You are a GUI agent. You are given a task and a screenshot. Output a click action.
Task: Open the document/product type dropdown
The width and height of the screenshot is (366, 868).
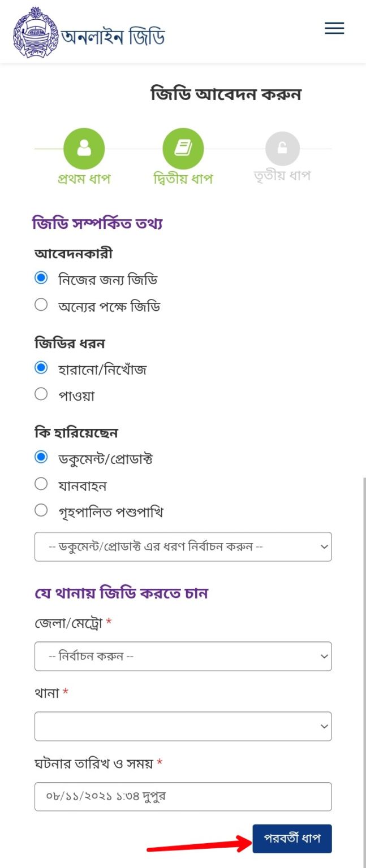pyautogui.click(x=183, y=546)
